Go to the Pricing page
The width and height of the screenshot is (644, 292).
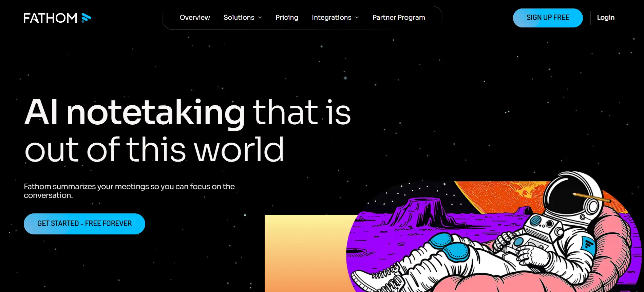(287, 17)
